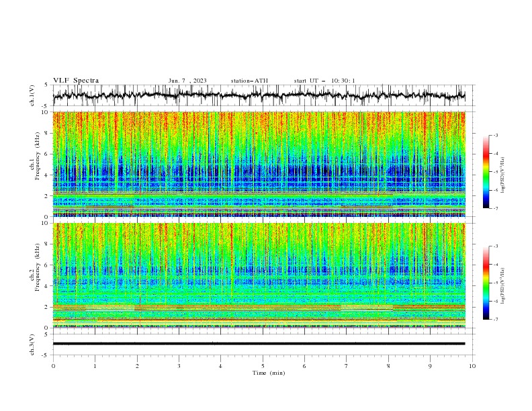Click the ch.1 voltage waveform trace panel

point(263,95)
